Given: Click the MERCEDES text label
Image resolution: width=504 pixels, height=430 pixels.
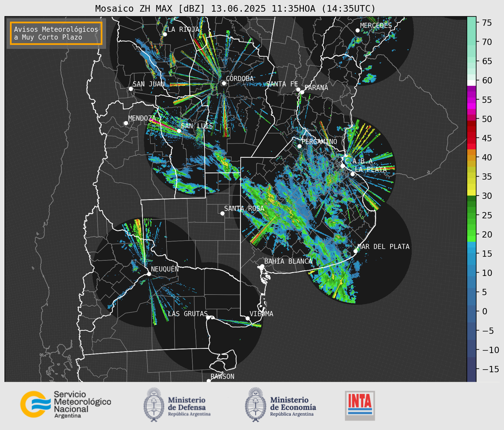Looking at the screenshot, I should (x=376, y=26).
